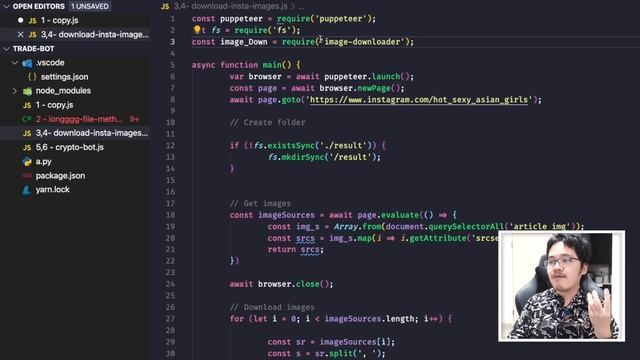
Task: Open 3,4- download-insta-images in file tree
Action: [91, 133]
